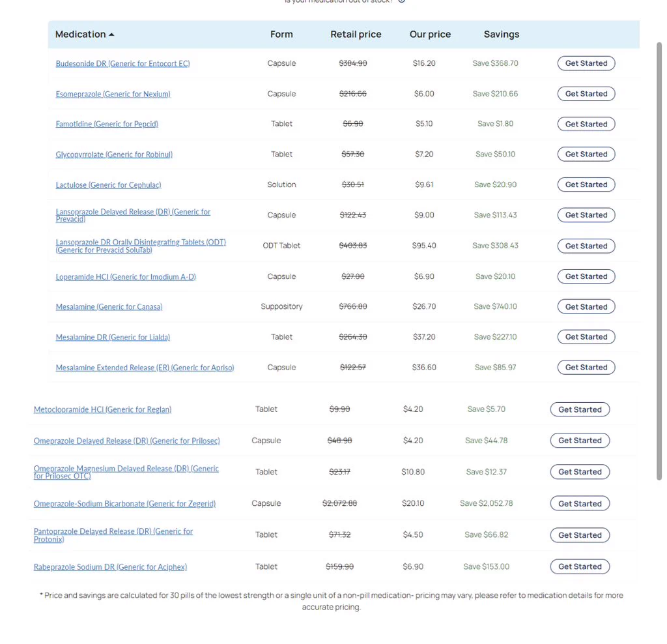Click the Form column header
Screen dimensions: 667x644
click(281, 35)
